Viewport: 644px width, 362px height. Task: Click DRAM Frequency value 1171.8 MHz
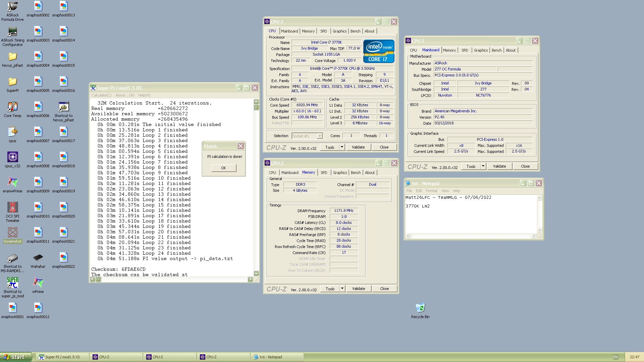[343, 210]
